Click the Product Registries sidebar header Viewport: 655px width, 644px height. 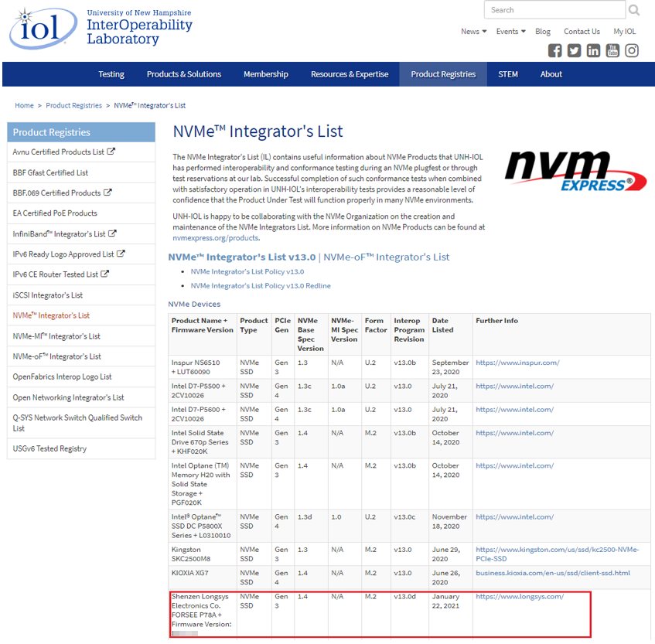[x=81, y=132]
